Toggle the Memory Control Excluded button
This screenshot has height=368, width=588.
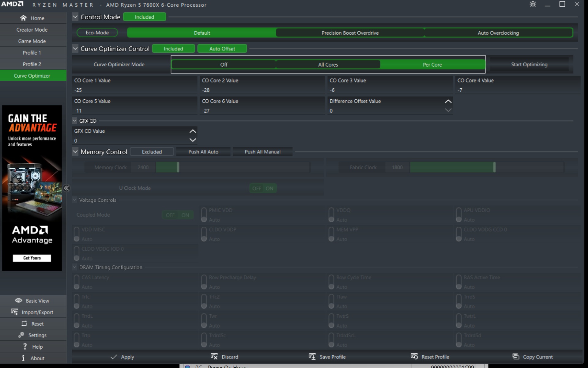(x=152, y=152)
